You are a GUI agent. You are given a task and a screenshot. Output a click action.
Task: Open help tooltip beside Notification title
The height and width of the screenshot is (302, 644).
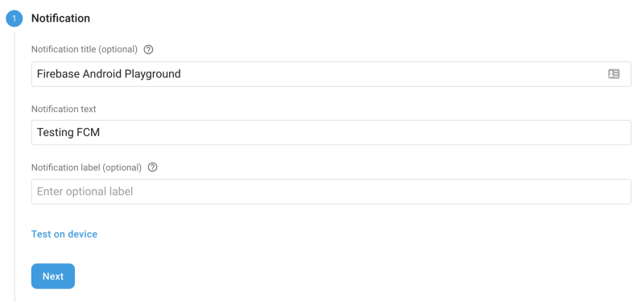(149, 50)
